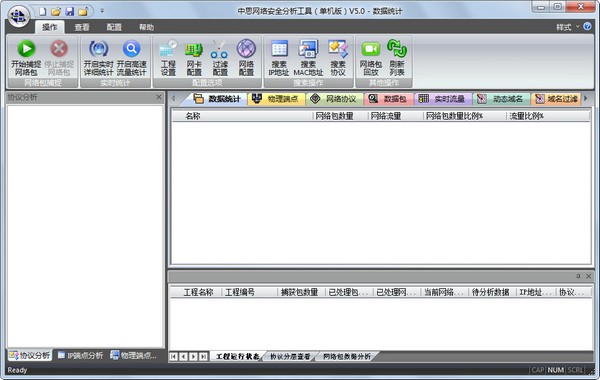600x380 pixels.
Task: Switch to the 网络协议 tab
Action: (x=334, y=99)
